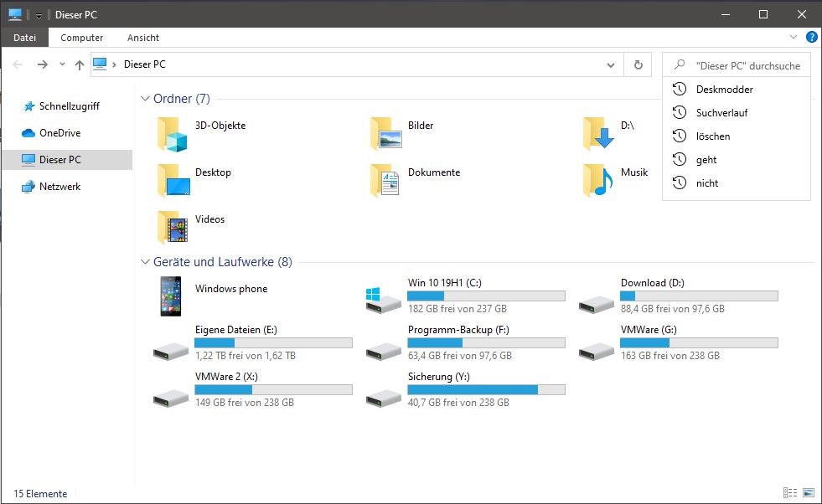Click the search magnifier icon
Image resolution: width=822 pixels, height=504 pixels.
coord(680,64)
